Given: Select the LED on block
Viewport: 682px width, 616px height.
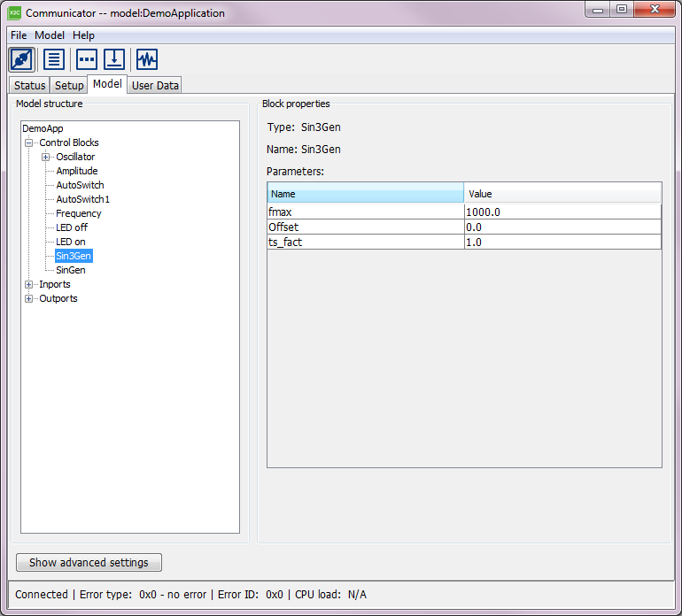Looking at the screenshot, I should pyautogui.click(x=71, y=242).
